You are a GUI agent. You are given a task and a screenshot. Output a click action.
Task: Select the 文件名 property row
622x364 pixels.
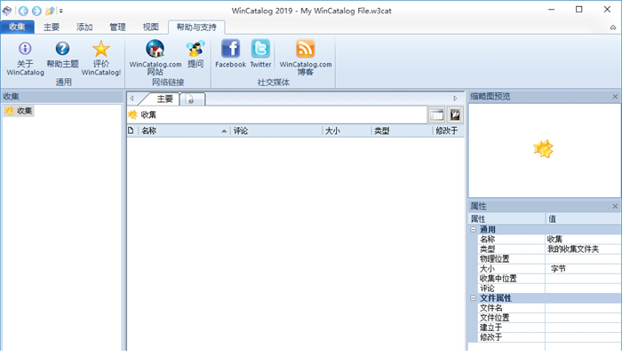(x=549, y=308)
